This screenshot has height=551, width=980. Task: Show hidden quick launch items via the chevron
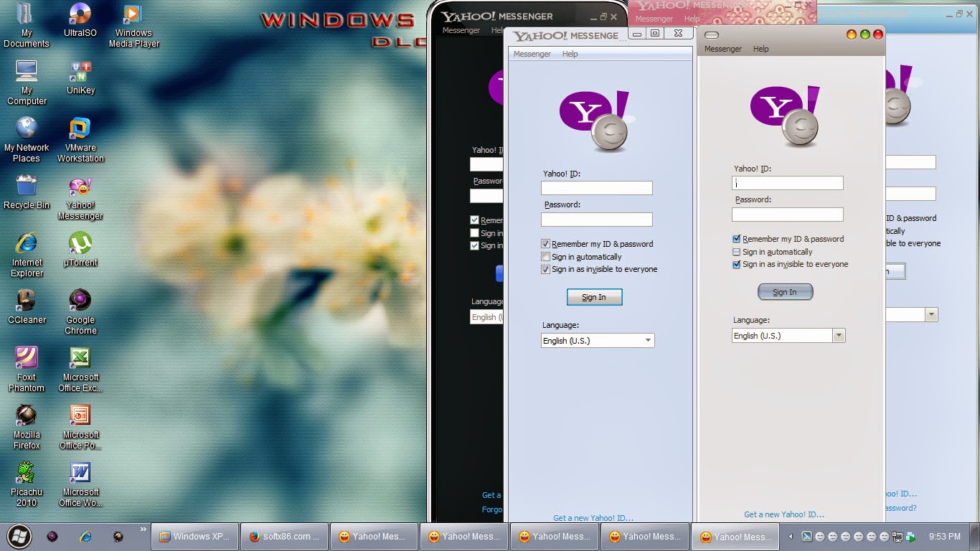click(x=143, y=530)
